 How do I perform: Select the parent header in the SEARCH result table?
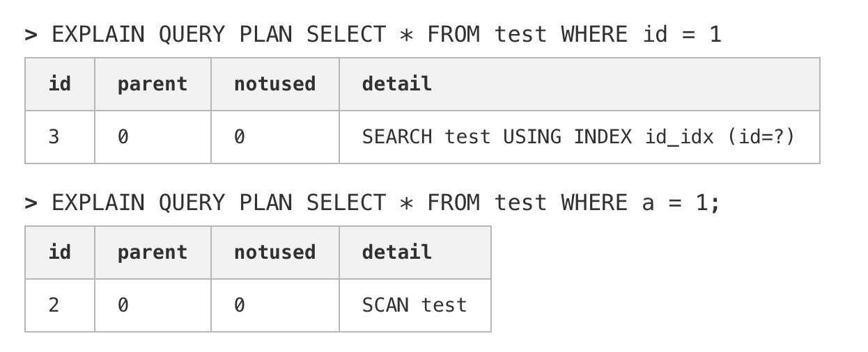[x=153, y=84]
